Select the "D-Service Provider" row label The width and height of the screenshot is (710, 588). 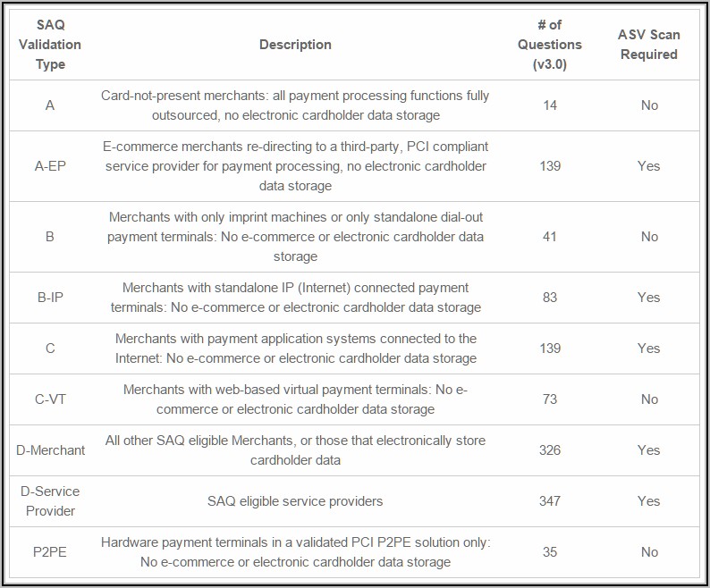tap(50, 501)
